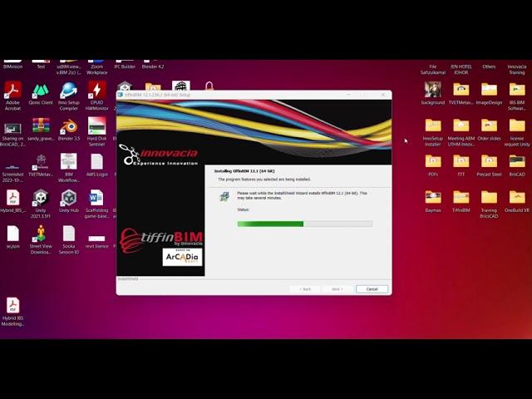Open the Training BricsCAD folder

pos(489,204)
